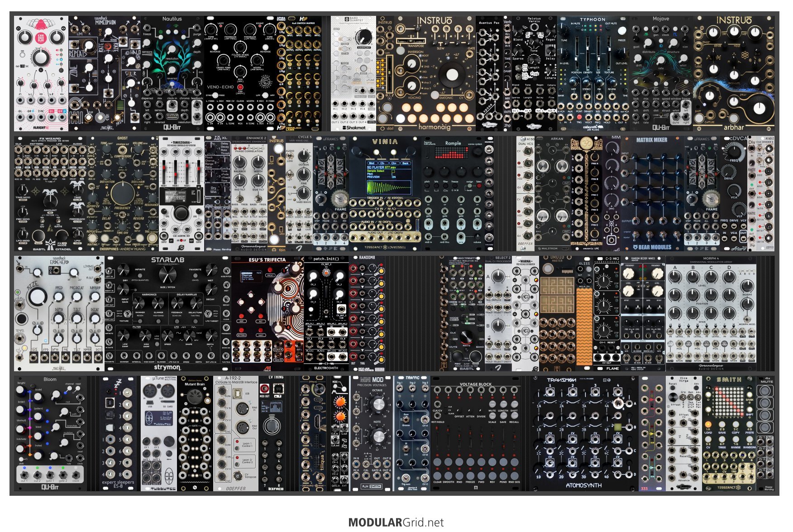Viewport: 793px width, 532px height.
Task: Open the FX Aid XL module
Action: coord(218,193)
